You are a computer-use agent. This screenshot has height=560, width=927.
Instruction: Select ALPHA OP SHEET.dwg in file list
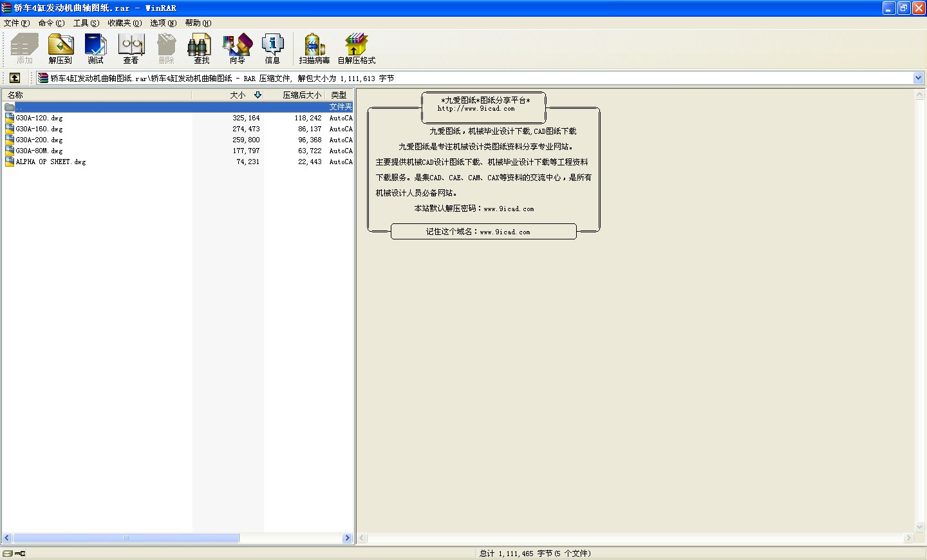[51, 162]
